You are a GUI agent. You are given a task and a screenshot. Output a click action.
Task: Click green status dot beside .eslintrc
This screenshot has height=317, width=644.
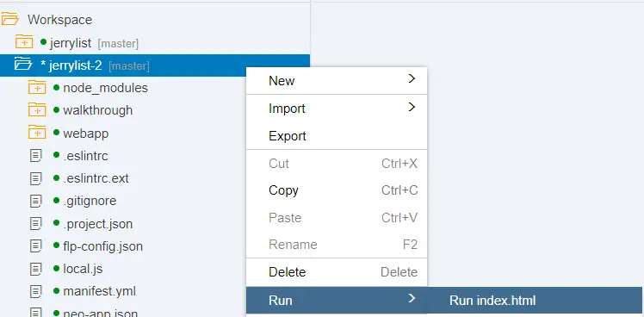(57, 155)
